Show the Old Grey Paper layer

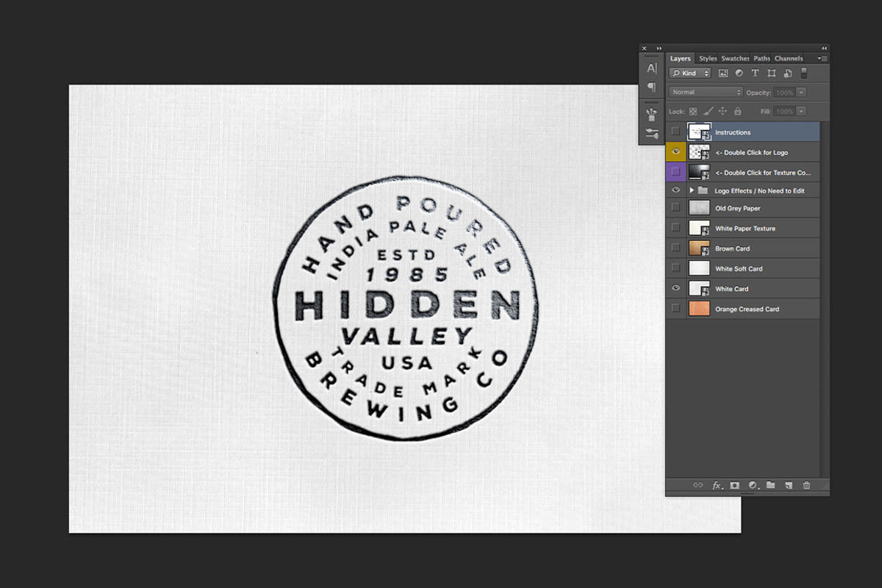tap(675, 208)
